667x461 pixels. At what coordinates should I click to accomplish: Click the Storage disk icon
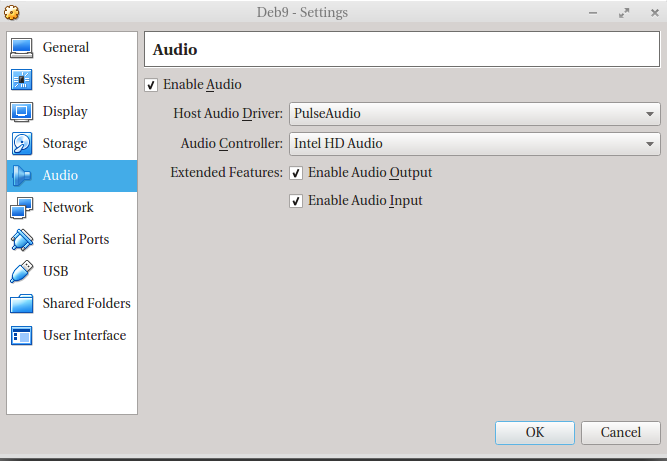point(22,144)
